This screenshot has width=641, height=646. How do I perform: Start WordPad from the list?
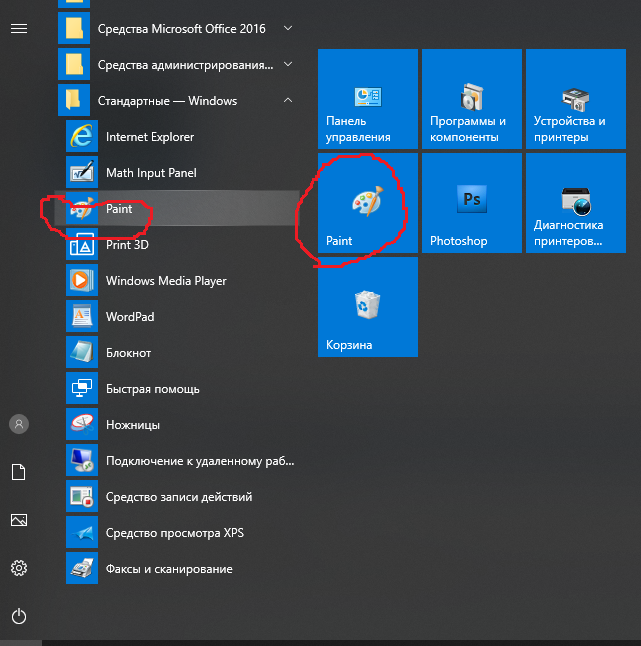tap(130, 317)
